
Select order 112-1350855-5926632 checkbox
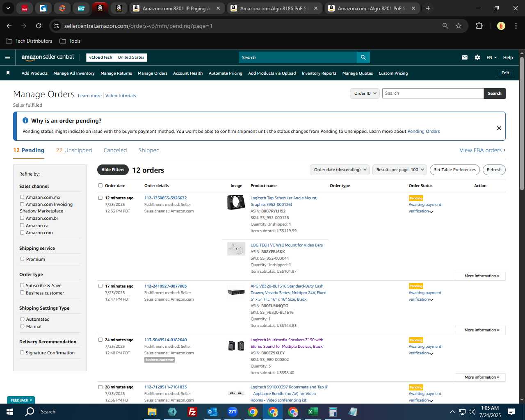(100, 198)
